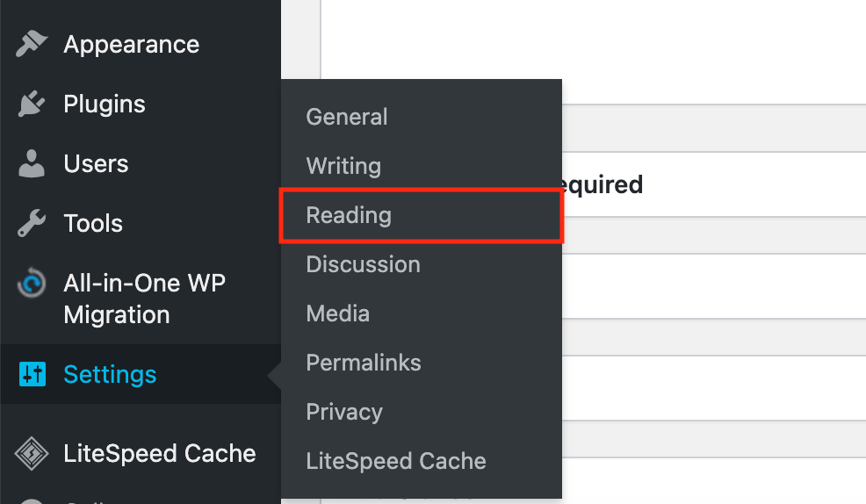Open All-in-One WP Migration menu label
The image size is (866, 504).
[144, 299]
